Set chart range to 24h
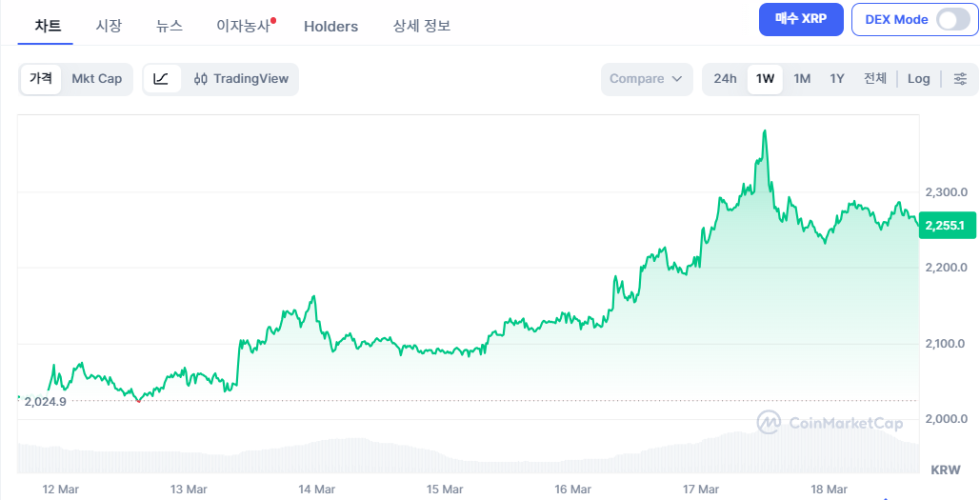This screenshot has width=980, height=500. pos(725,79)
